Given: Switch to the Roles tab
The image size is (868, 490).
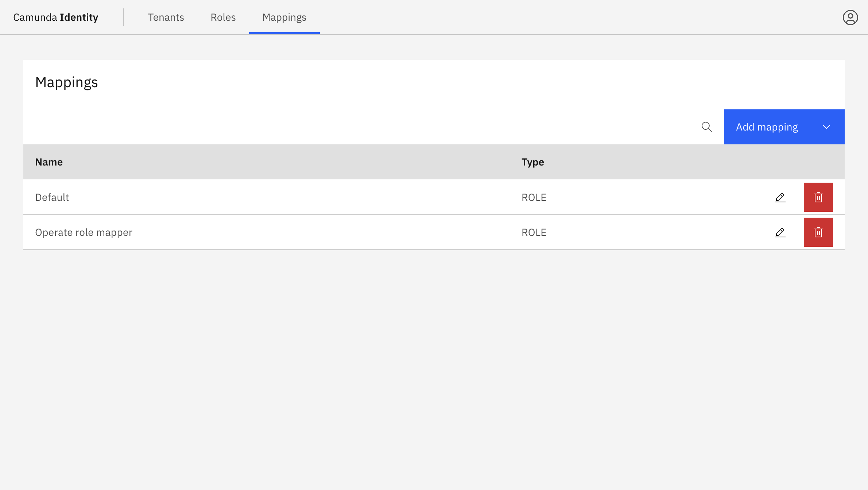Looking at the screenshot, I should pos(223,17).
